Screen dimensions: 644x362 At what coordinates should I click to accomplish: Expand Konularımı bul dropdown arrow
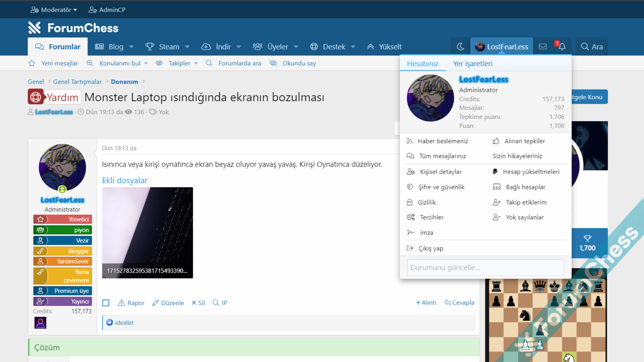pos(146,63)
